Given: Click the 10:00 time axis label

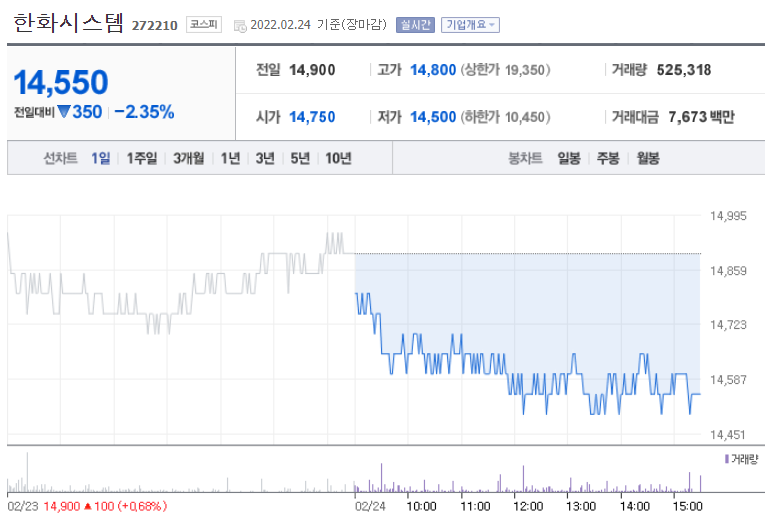Looking at the screenshot, I should pos(422,506).
